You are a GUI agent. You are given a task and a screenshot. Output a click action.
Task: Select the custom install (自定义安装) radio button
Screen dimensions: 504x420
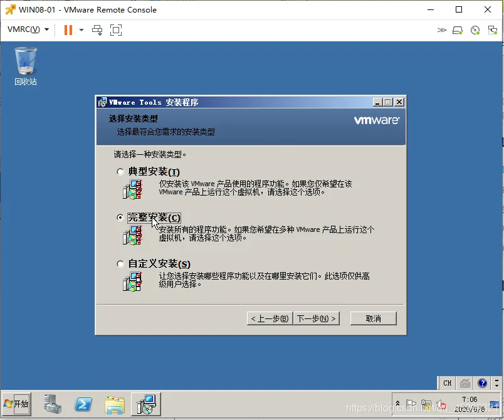coord(120,264)
